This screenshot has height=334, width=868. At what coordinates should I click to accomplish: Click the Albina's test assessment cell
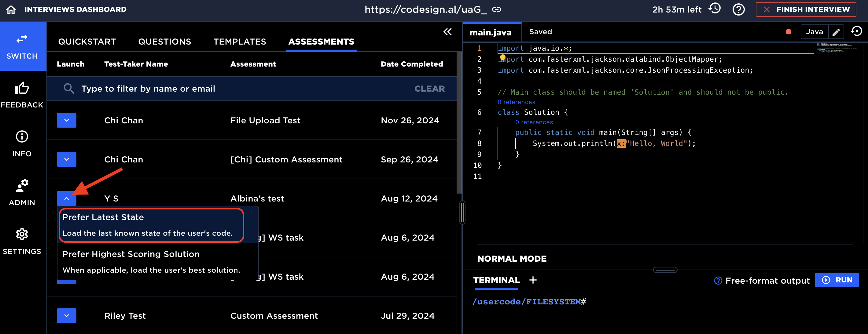257,198
